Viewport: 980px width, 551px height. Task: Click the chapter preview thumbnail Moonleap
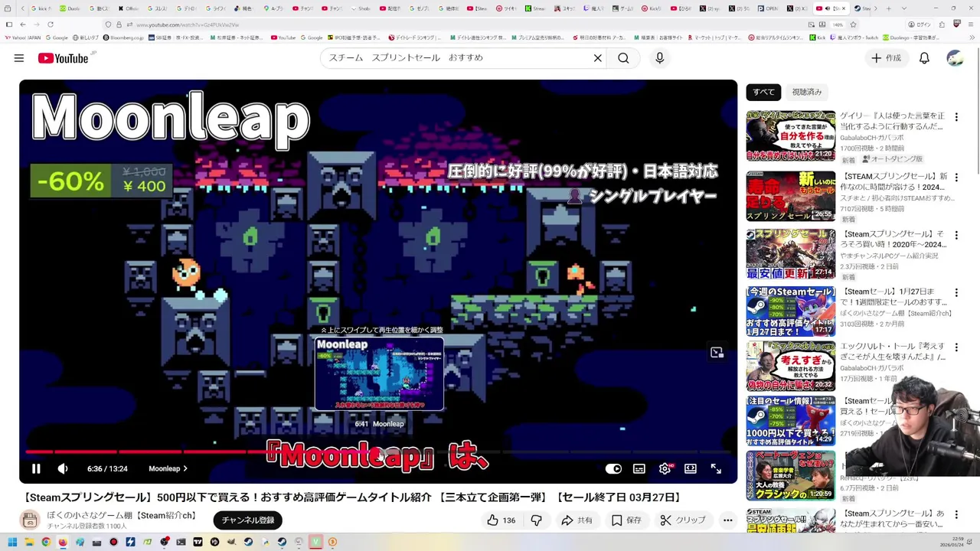click(379, 374)
